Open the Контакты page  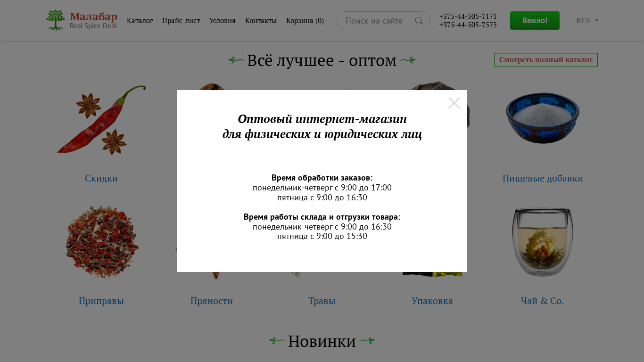(x=261, y=21)
